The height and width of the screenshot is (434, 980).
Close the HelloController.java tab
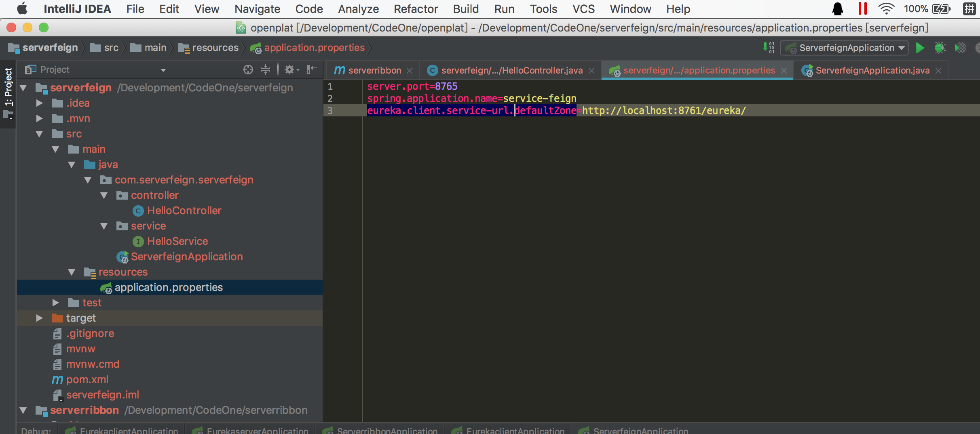click(x=591, y=71)
